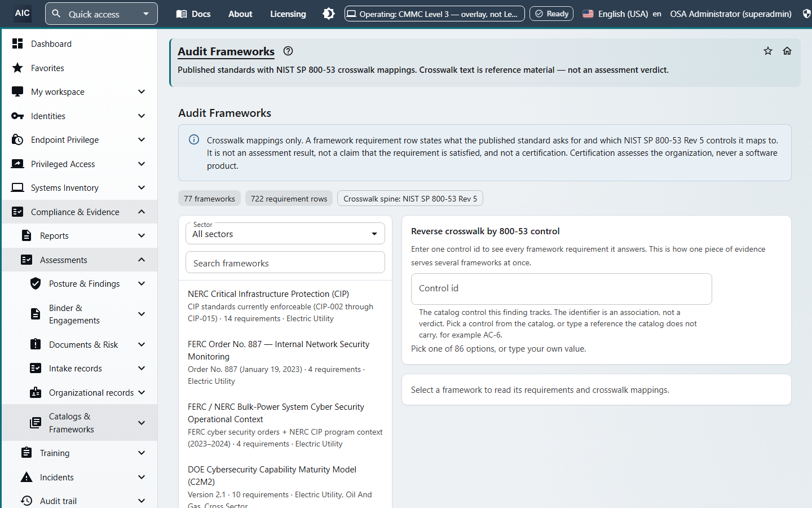Screen dimensions: 812x508
Task: Click the Endpoint Privilege icon
Action: (x=17, y=140)
